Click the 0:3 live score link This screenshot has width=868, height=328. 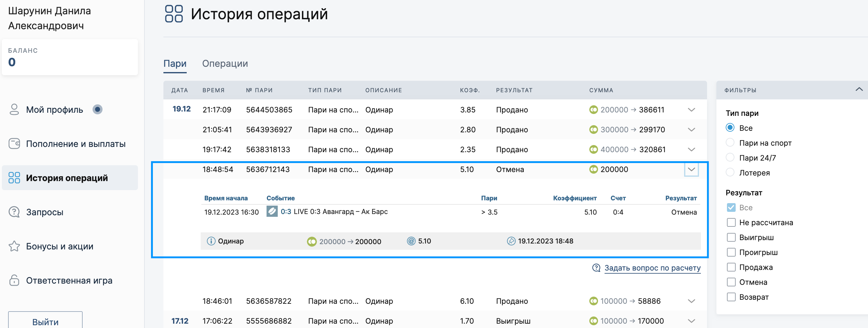click(x=286, y=212)
